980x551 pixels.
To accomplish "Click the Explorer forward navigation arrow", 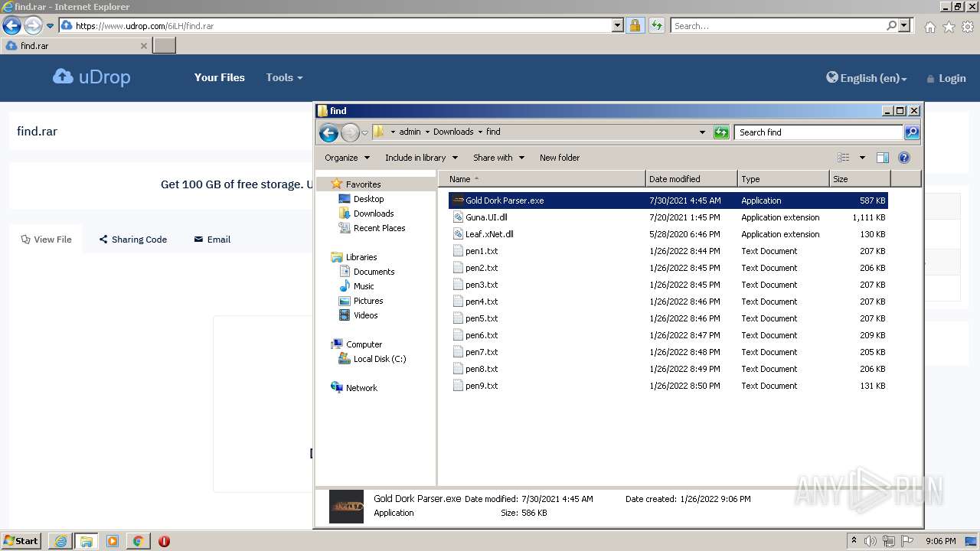I will coord(350,132).
